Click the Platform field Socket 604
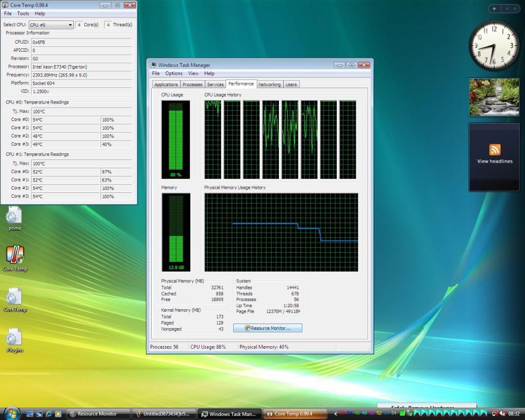Image resolution: width=525 pixels, height=420 pixels. tap(82, 83)
